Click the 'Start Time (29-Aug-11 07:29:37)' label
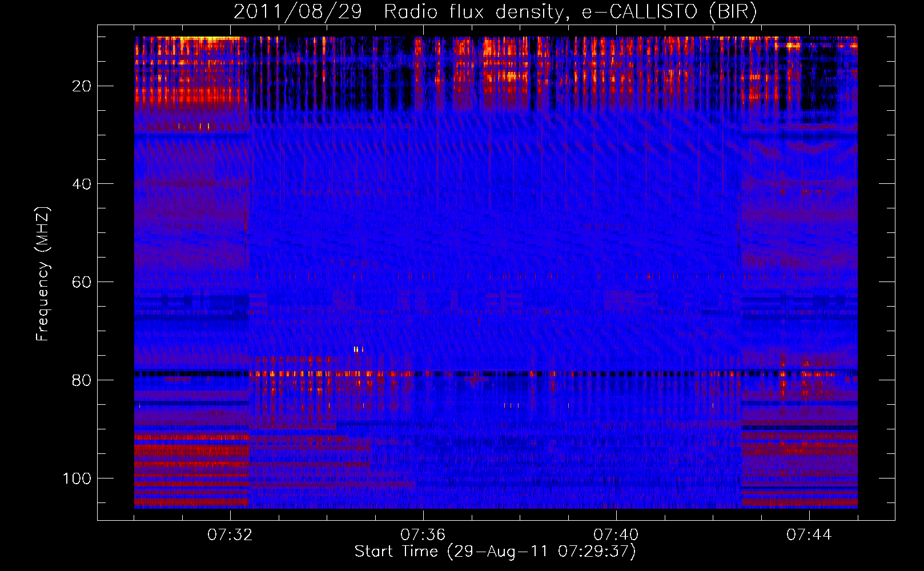Viewport: 924px width, 571px height. tap(495, 552)
